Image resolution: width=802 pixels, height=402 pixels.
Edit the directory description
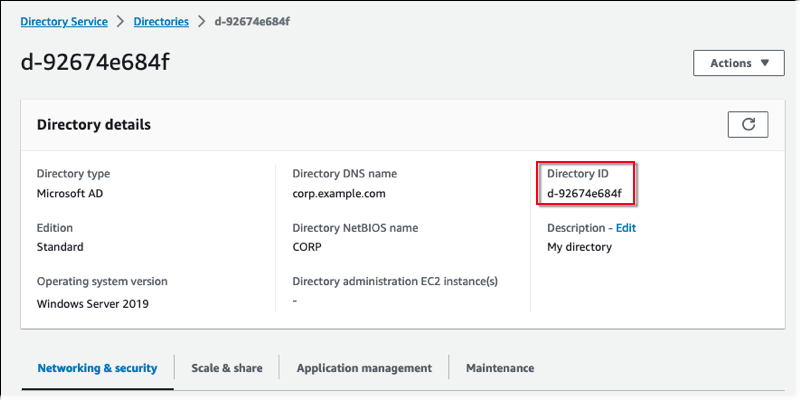click(x=625, y=228)
